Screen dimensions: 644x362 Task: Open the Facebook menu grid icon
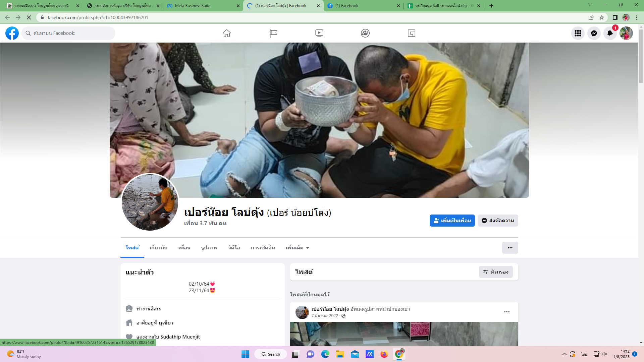578,33
